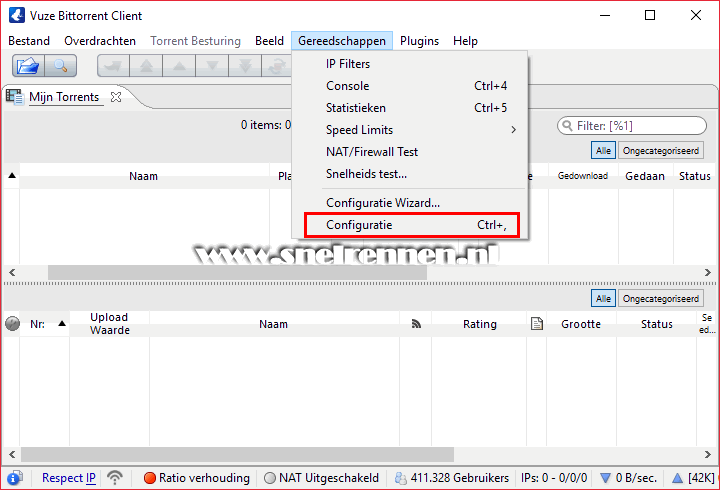
Task: Sort by the lower Naam column header
Action: pos(274,324)
